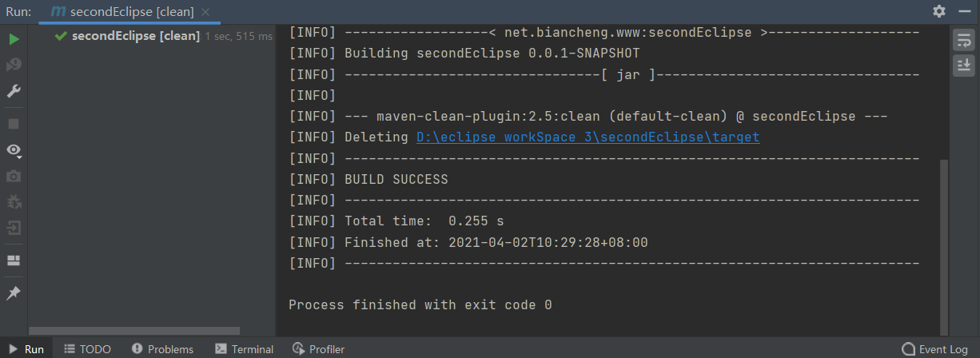This screenshot has width=980, height=358.
Task: Click the console vertical scrollbar
Action: tap(943, 246)
